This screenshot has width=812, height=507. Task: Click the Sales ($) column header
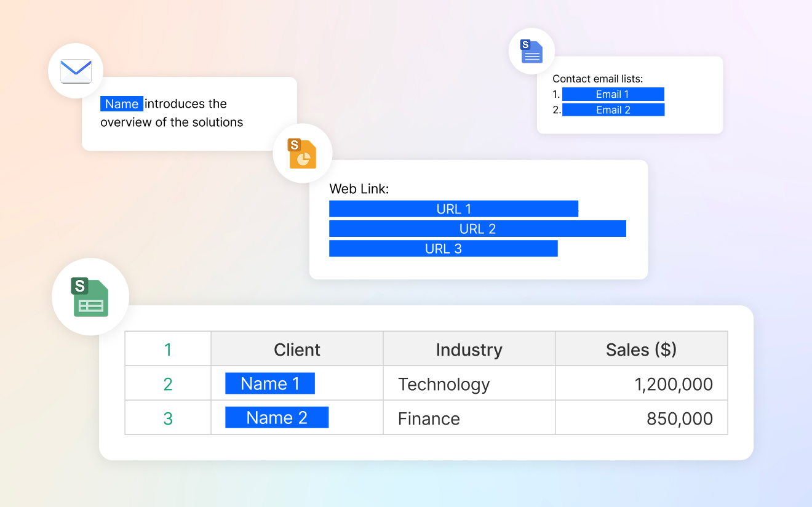tap(641, 349)
